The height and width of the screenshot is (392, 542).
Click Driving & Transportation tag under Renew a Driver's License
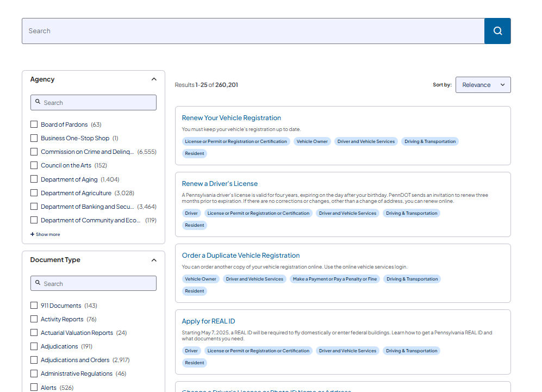tap(412, 213)
